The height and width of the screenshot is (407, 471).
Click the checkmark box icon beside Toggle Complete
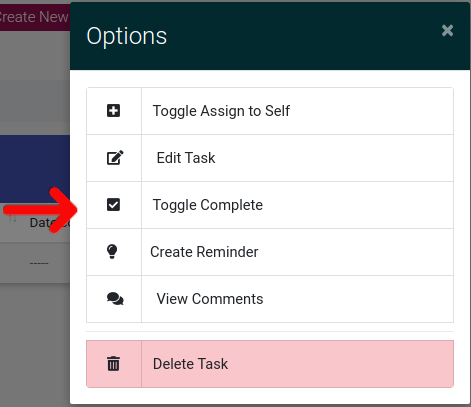click(x=113, y=205)
